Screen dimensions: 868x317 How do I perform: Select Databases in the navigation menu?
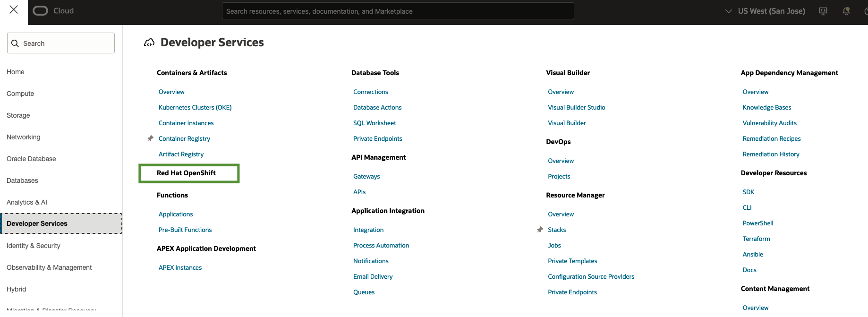pos(22,180)
